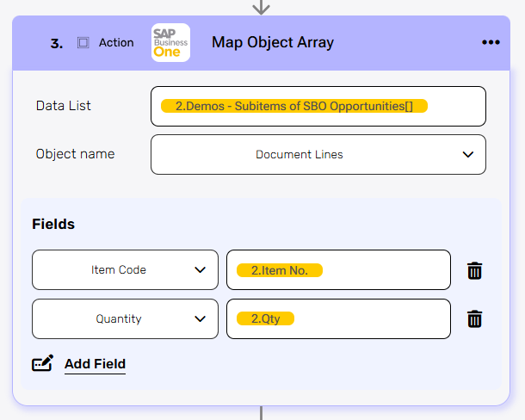Screen dimensions: 525x420
Task: Delete the Item Code field row
Action: tap(474, 270)
